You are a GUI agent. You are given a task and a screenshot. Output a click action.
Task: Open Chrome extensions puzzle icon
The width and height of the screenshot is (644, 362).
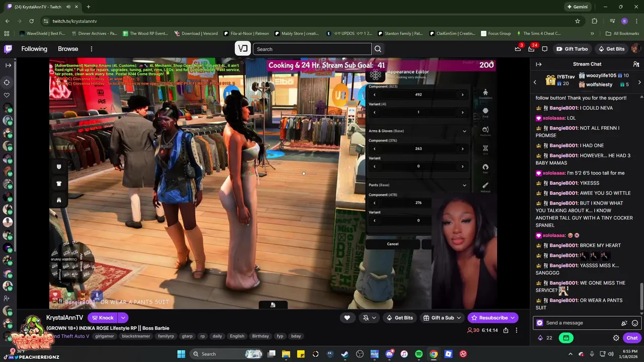tap(595, 21)
